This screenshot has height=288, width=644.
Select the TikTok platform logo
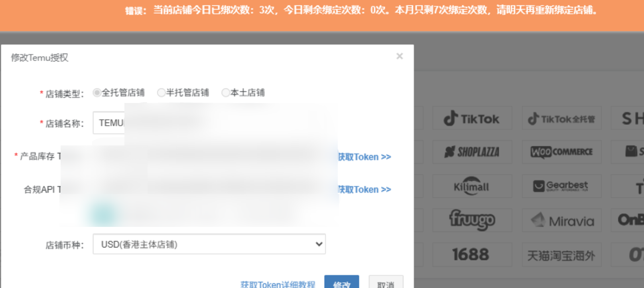coord(472,119)
